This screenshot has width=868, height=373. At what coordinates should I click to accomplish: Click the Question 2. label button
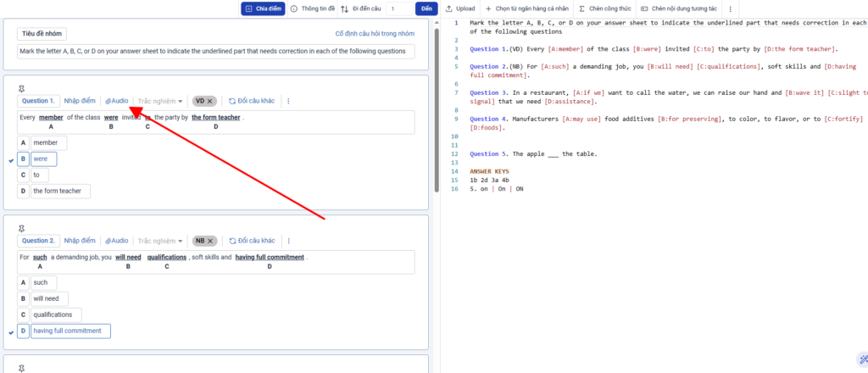pyautogui.click(x=38, y=241)
